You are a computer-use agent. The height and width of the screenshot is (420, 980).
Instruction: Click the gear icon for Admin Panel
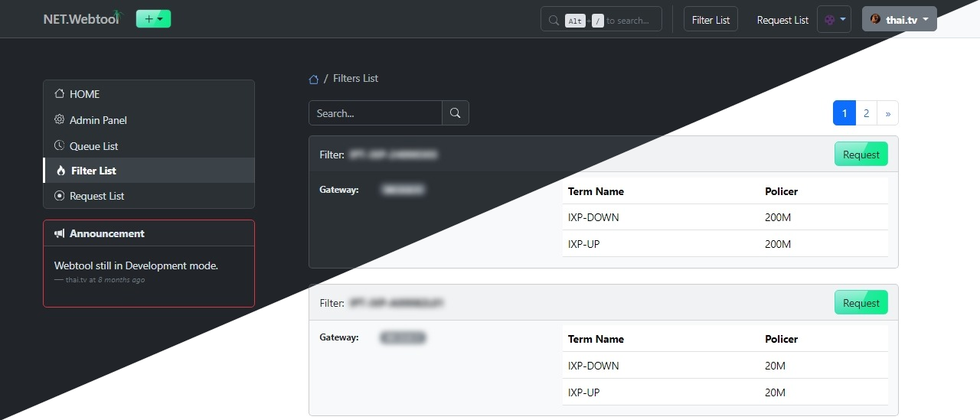pyautogui.click(x=60, y=120)
